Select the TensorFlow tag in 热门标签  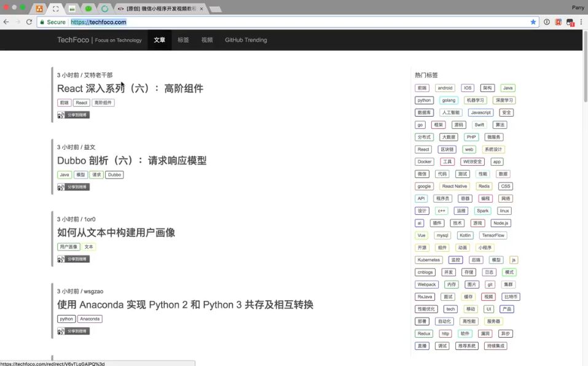click(493, 236)
